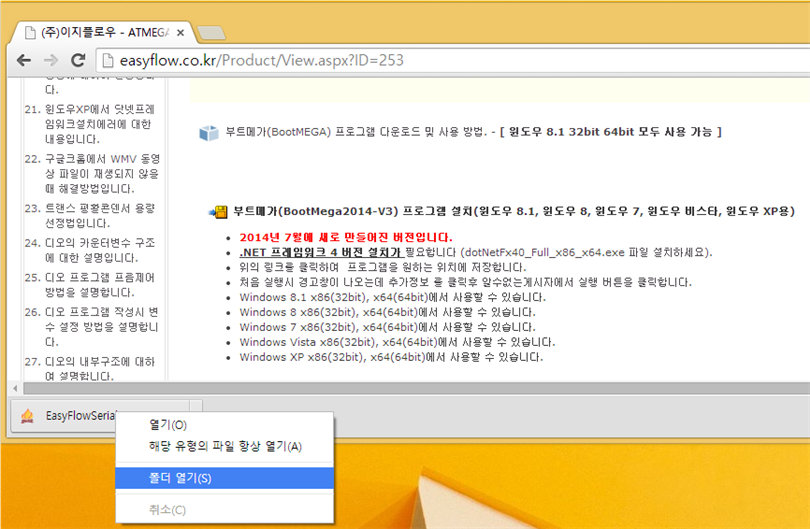Click the 부트메가(BootMega2014-V3) 프로그램 설치 title

pyautogui.click(x=513, y=211)
